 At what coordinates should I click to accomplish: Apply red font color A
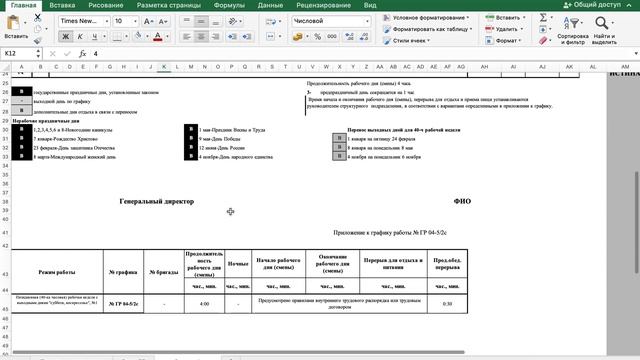tap(158, 37)
